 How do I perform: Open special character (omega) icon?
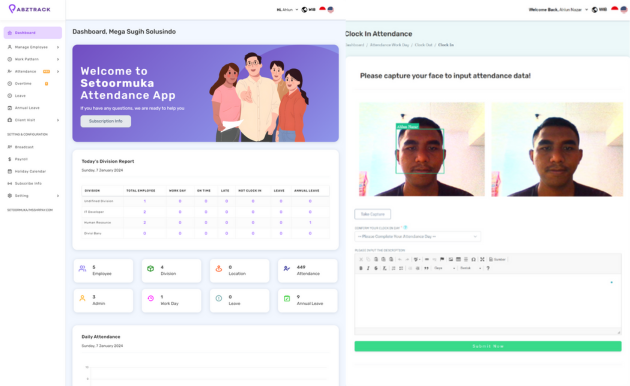[x=474, y=259]
